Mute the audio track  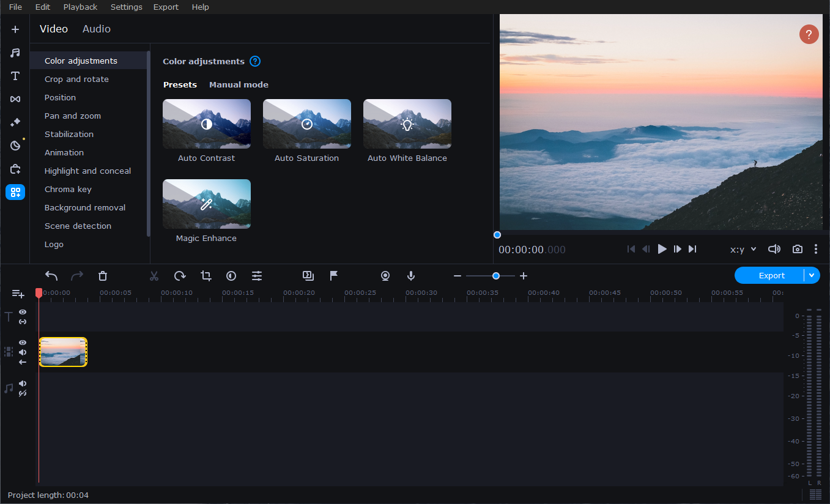[23, 384]
